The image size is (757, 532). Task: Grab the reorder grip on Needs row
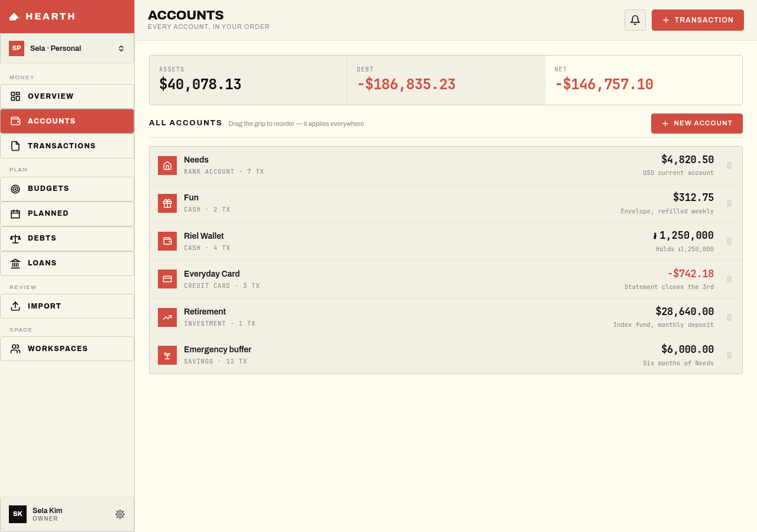(x=729, y=166)
